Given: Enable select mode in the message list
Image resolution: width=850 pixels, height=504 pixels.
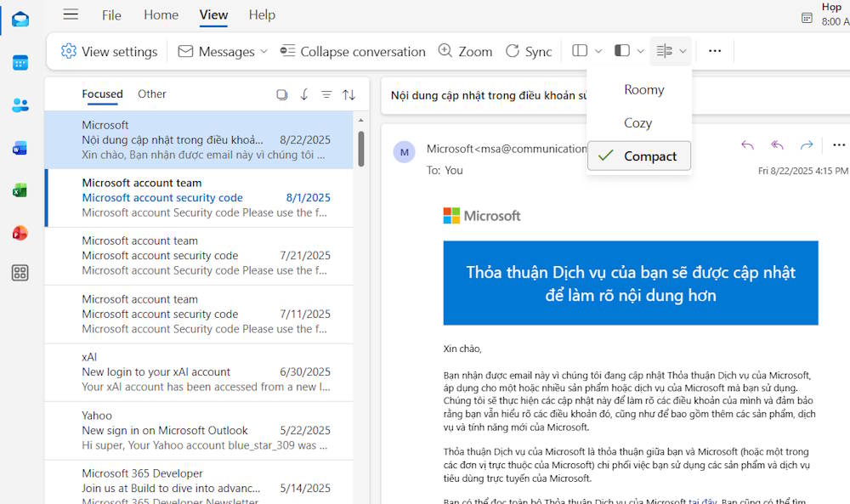Looking at the screenshot, I should click(x=281, y=94).
